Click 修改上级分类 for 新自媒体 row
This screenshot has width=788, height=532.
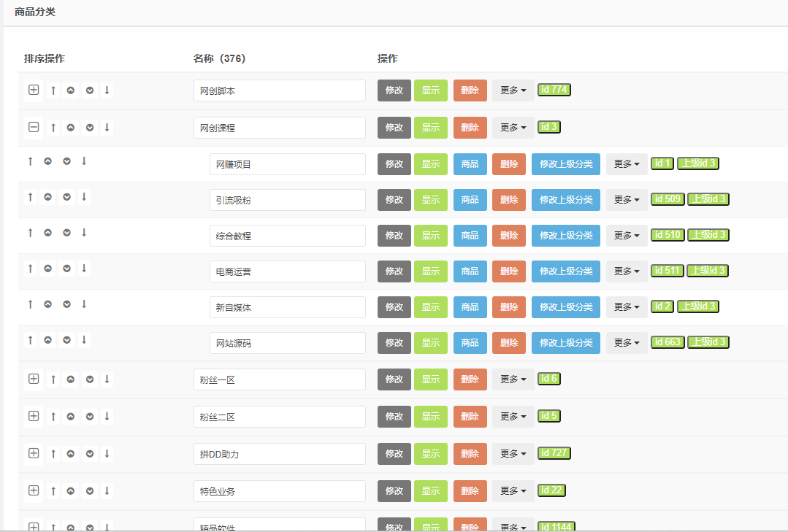point(566,307)
